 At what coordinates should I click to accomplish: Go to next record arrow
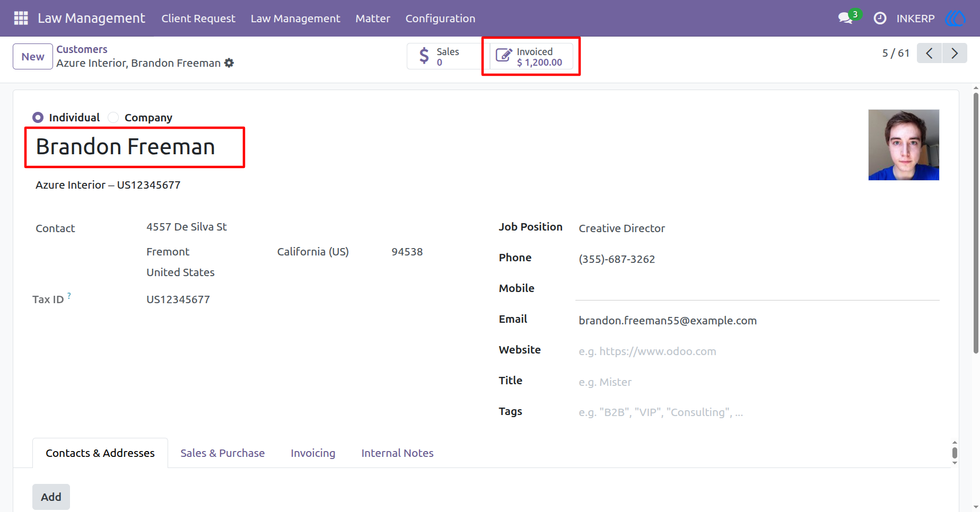(955, 53)
